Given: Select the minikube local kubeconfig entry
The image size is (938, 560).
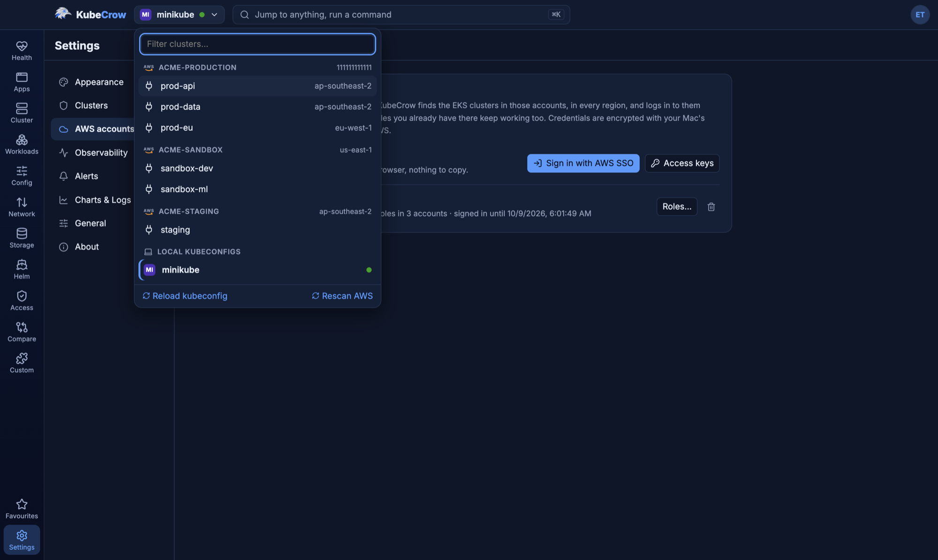Looking at the screenshot, I should [x=257, y=270].
